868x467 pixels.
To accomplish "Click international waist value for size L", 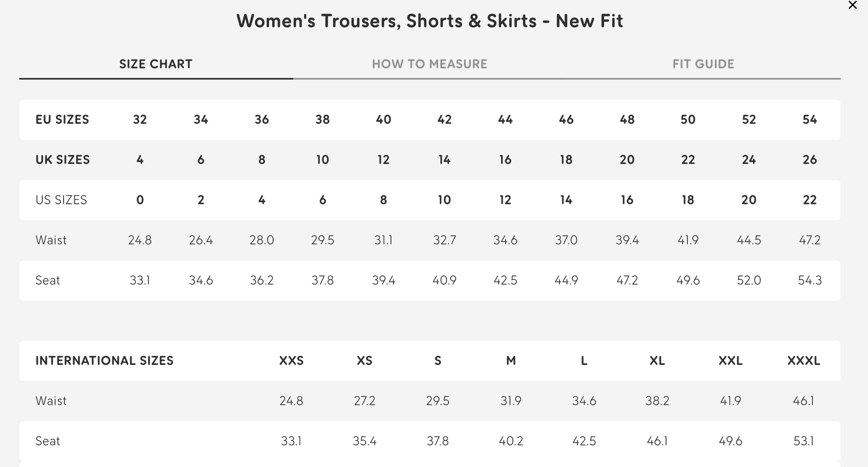I will point(584,400).
